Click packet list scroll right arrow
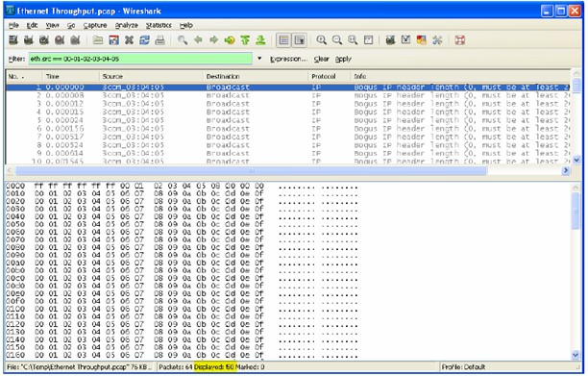The width and height of the screenshot is (588, 376). 566,171
